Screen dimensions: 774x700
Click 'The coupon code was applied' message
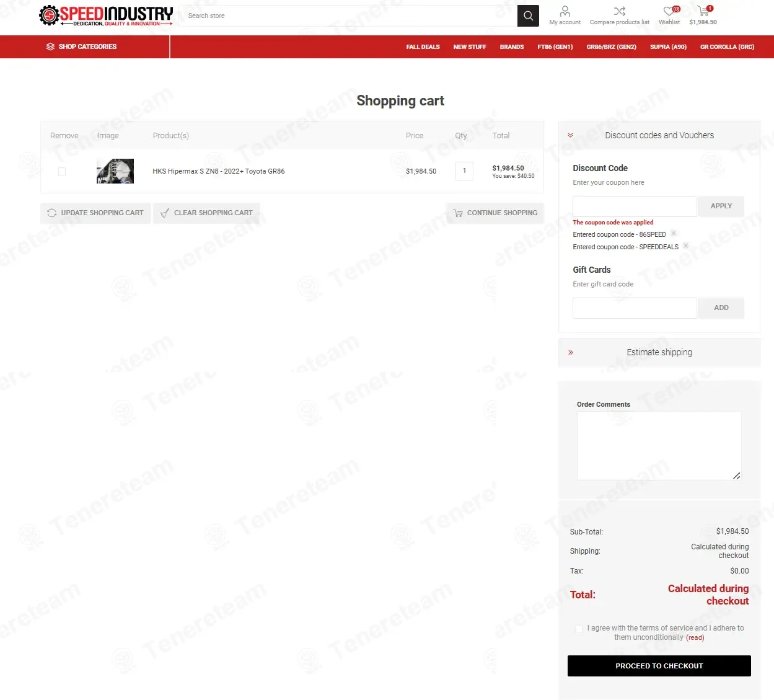click(x=613, y=222)
